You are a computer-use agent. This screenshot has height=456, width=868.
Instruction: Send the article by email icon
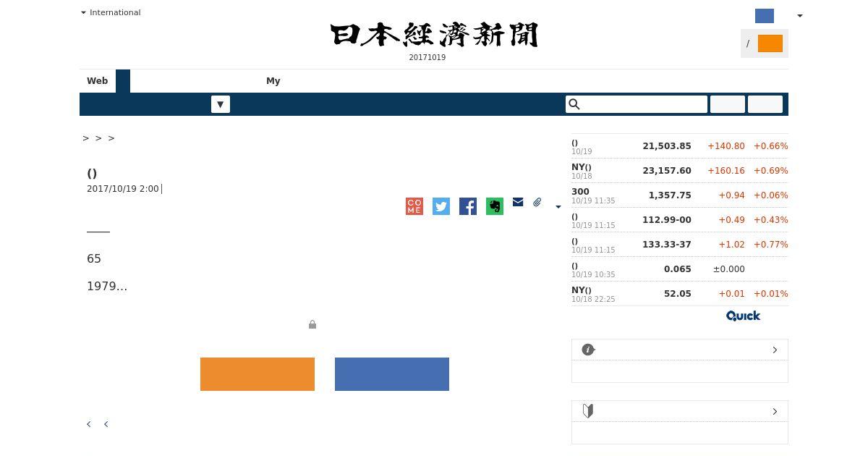(x=518, y=202)
